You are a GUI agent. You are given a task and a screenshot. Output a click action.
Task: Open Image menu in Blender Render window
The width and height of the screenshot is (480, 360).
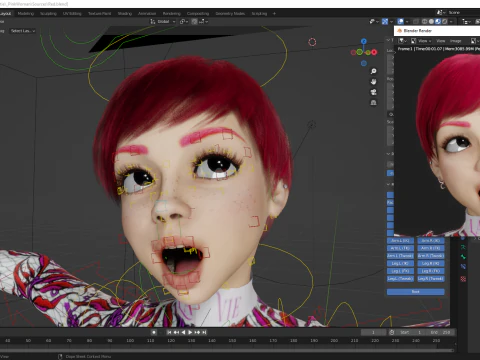tap(456, 41)
